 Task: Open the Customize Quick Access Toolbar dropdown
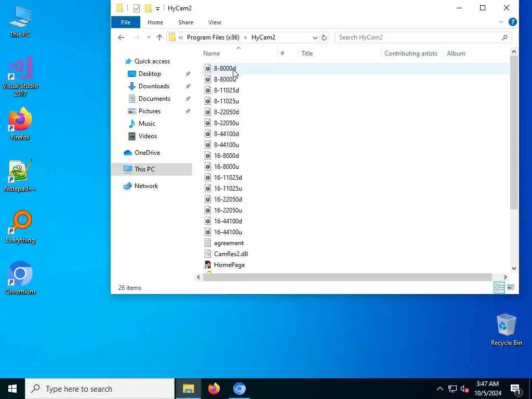157,8
